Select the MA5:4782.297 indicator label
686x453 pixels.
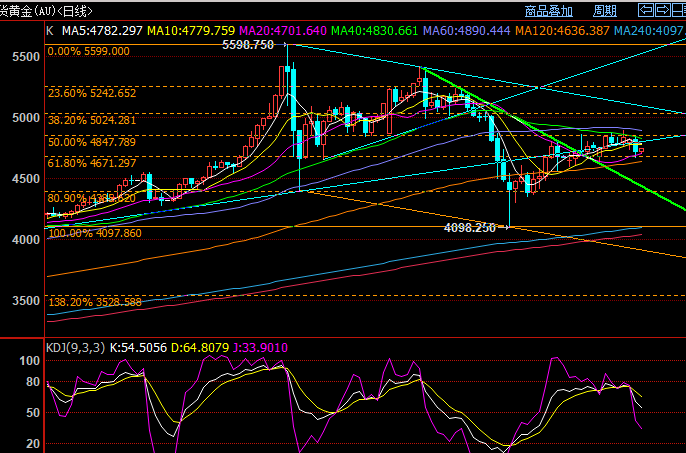[102, 31]
